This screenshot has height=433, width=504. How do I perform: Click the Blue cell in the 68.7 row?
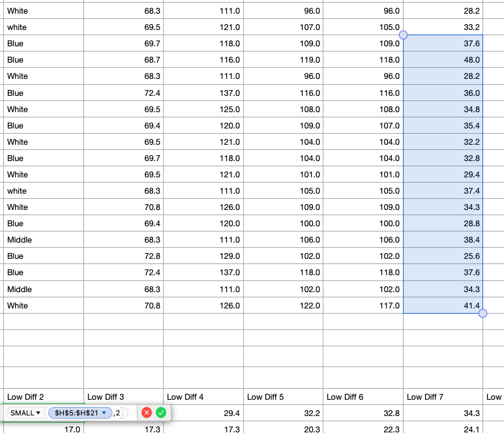(x=44, y=60)
